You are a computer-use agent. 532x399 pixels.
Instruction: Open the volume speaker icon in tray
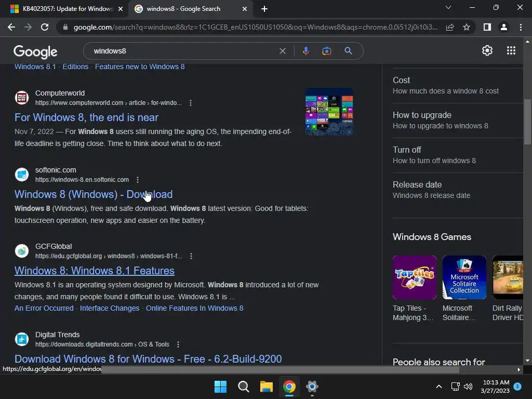point(468,387)
